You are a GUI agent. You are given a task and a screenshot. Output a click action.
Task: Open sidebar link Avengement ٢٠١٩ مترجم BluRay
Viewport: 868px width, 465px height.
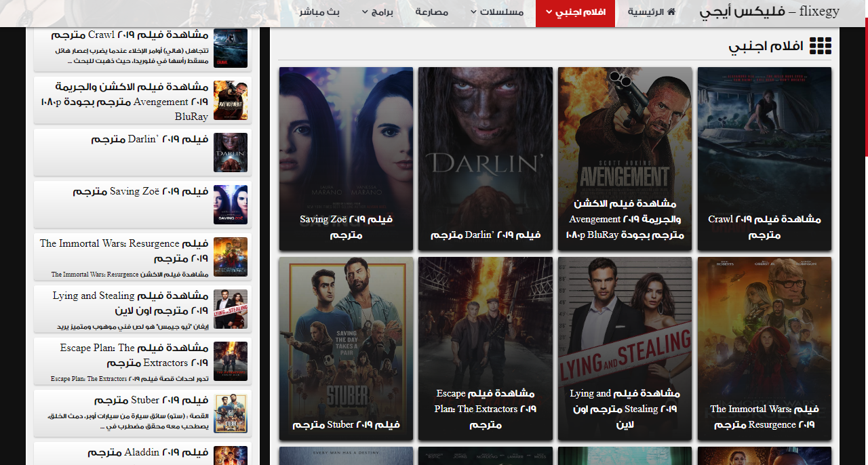pyautogui.click(x=125, y=102)
